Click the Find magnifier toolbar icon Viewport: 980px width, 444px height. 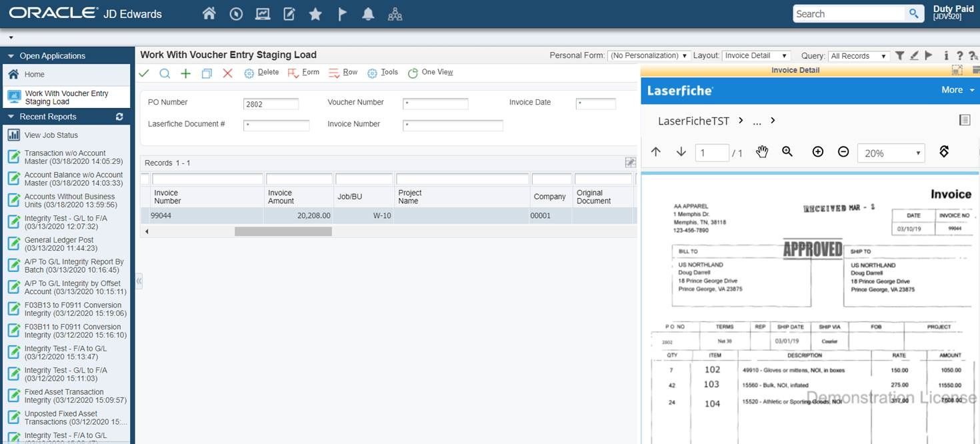(165, 73)
